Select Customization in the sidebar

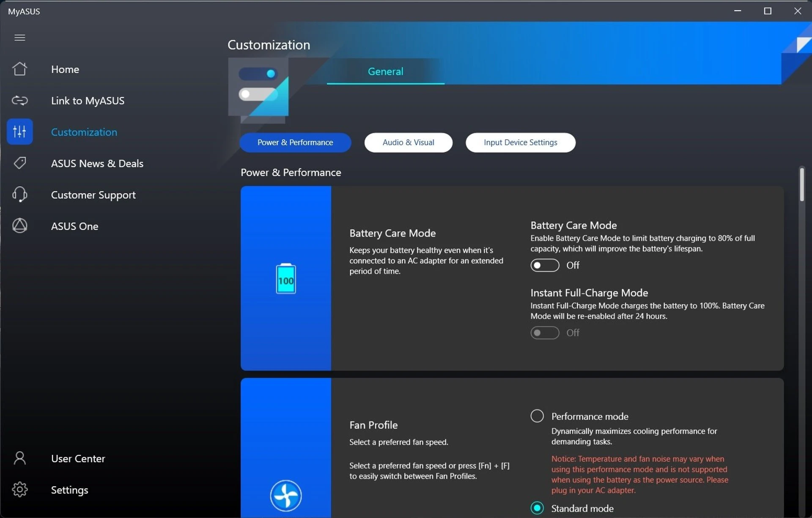(84, 132)
